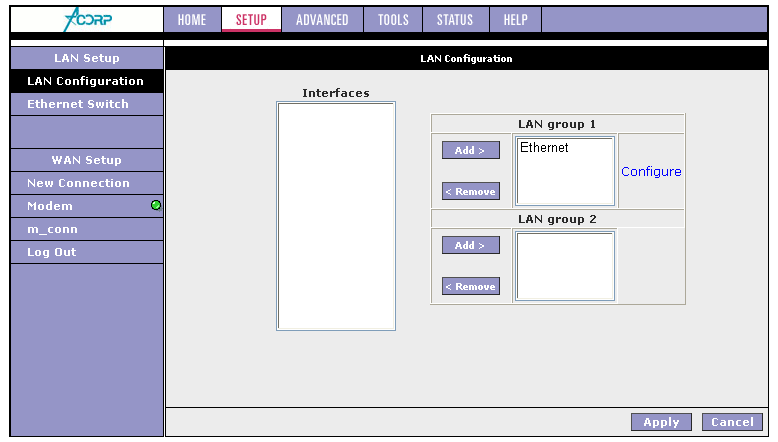778x442 pixels.
Task: Log Out from the router
Action: (x=51, y=252)
